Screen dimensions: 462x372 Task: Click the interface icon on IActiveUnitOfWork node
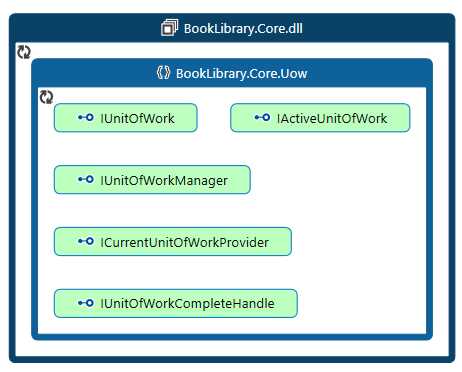point(262,117)
